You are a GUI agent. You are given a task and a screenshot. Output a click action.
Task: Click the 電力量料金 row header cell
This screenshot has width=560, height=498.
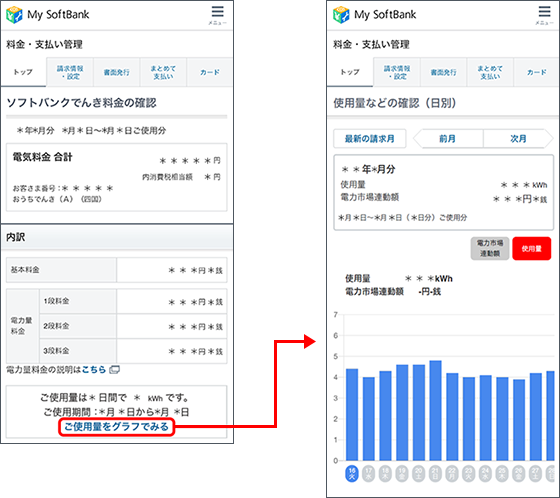point(22,326)
